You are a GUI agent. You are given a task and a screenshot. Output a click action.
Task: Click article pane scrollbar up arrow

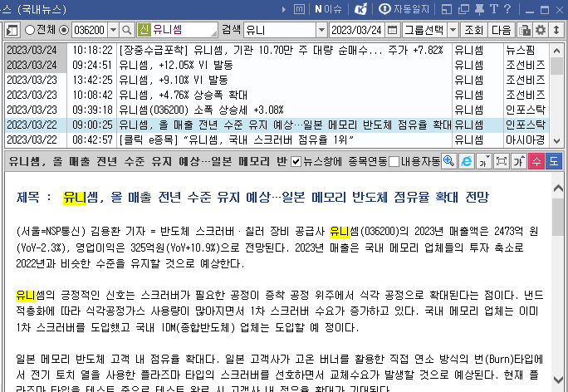tap(558, 188)
